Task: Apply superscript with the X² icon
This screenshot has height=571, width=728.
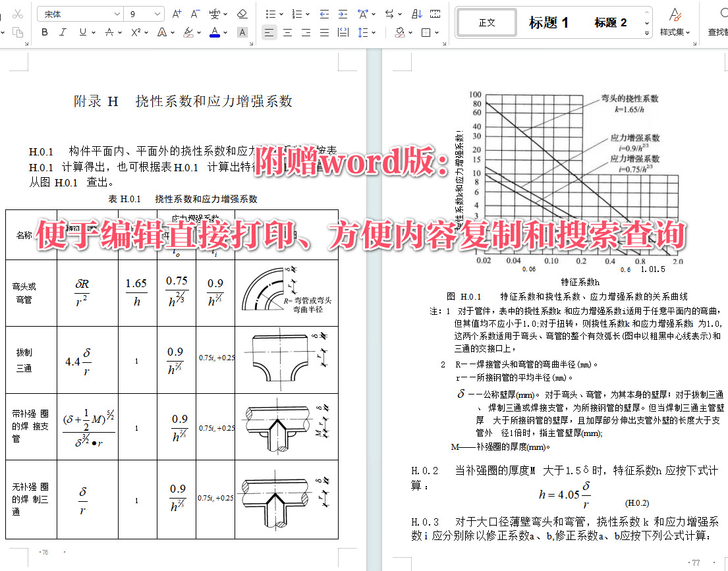Action: (x=136, y=32)
